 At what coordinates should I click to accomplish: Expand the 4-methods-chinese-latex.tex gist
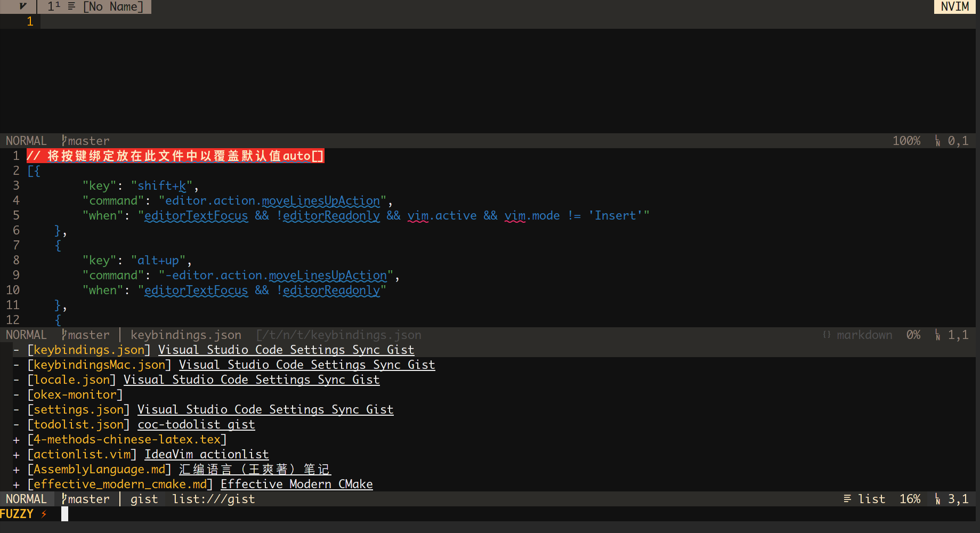[x=16, y=440]
